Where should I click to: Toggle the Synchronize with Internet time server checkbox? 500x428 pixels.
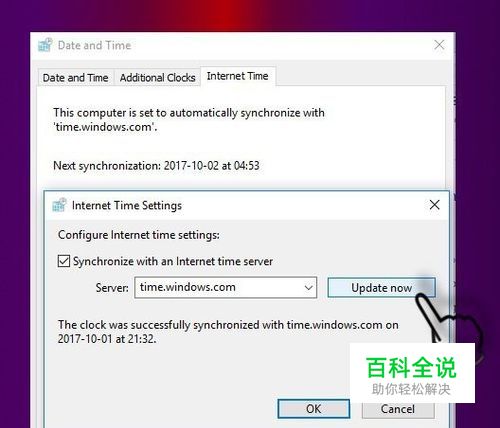coord(64,261)
